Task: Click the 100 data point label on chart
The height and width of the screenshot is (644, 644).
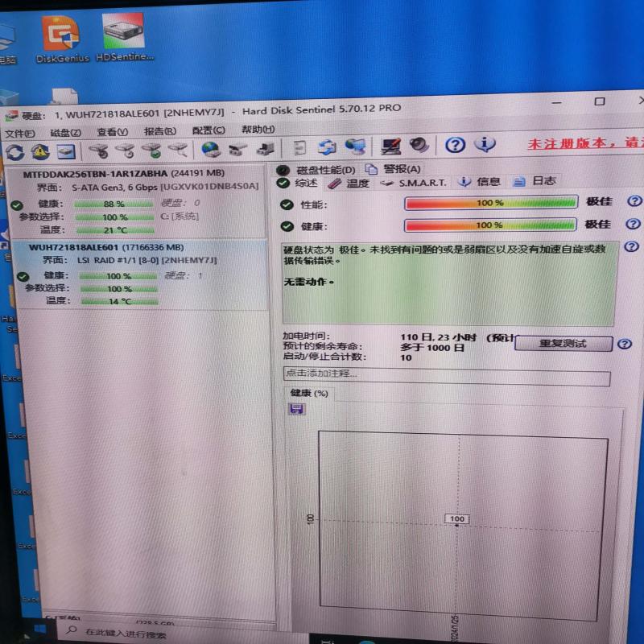Action: pos(456,518)
